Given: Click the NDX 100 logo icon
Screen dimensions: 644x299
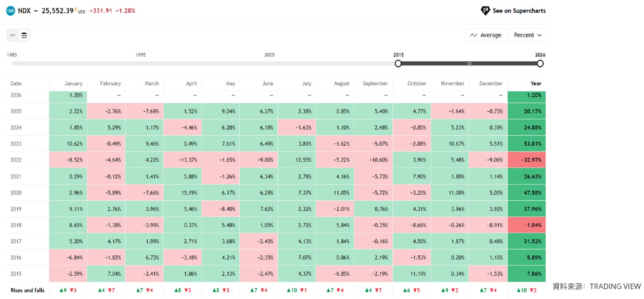Looking at the screenshot, I should pos(10,11).
